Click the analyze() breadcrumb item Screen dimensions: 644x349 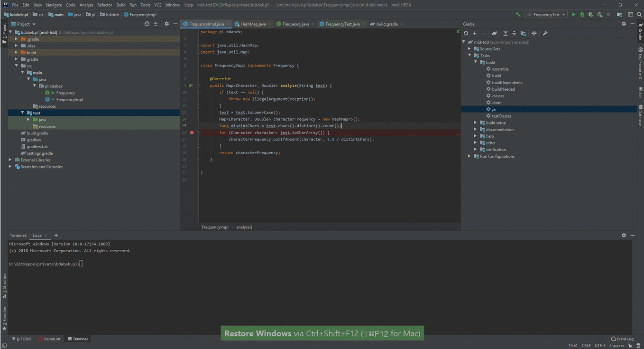[244, 227]
